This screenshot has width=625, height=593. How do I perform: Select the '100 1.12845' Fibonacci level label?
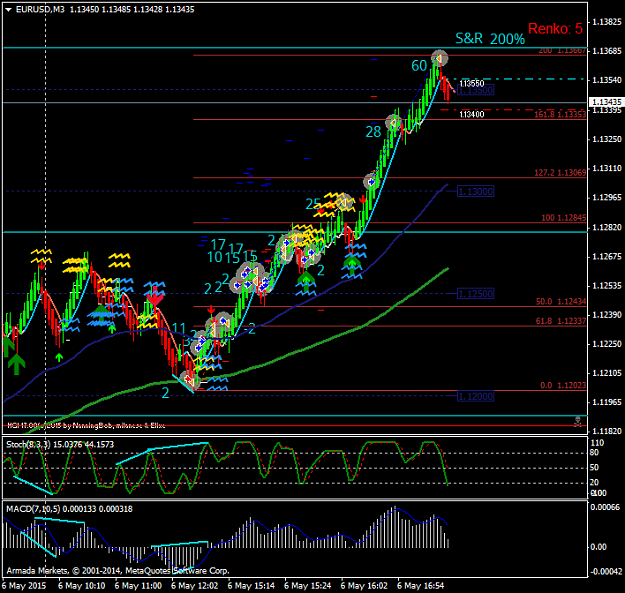[564, 218]
